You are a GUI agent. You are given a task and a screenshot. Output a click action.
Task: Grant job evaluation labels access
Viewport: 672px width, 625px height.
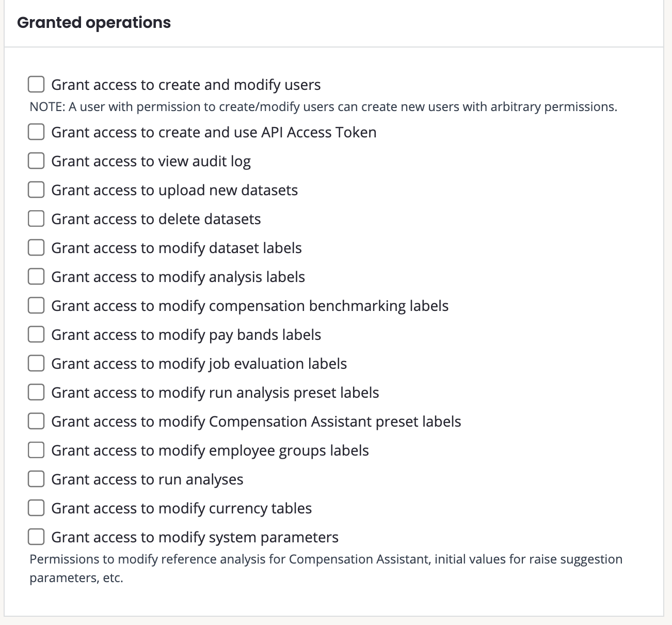[x=36, y=363]
